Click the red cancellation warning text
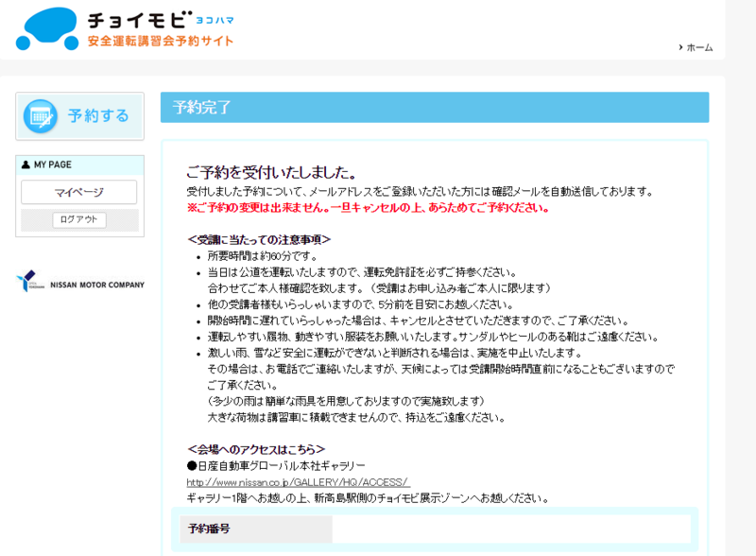Screen dimensions: 756x556 [x=369, y=206]
